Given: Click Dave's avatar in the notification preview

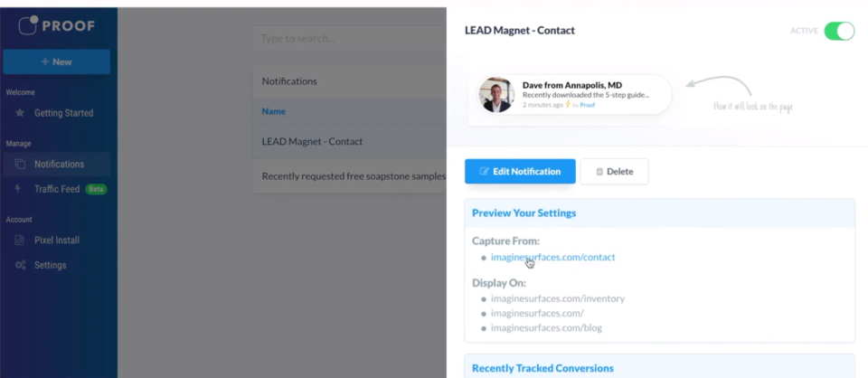Looking at the screenshot, I should (496, 95).
